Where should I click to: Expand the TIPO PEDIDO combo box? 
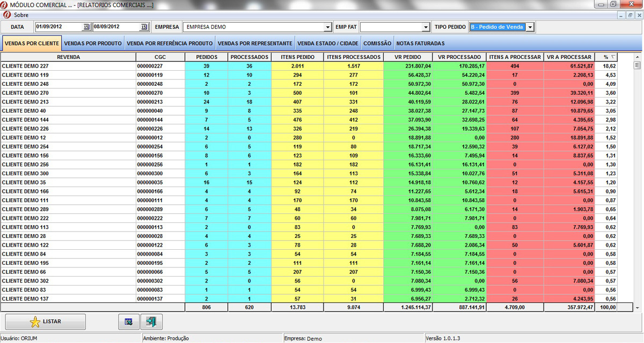point(530,27)
